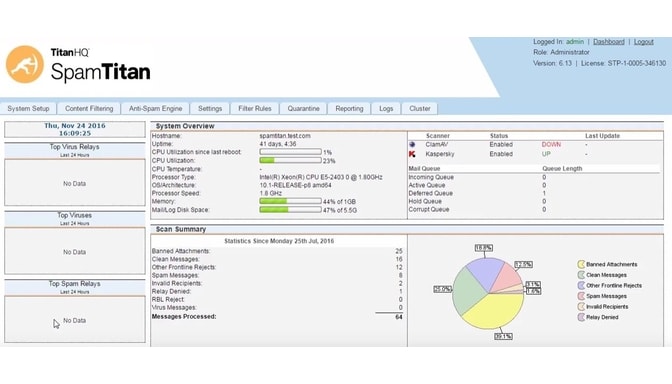Click the Dashboard link
The image size is (672, 384).
pos(609,42)
